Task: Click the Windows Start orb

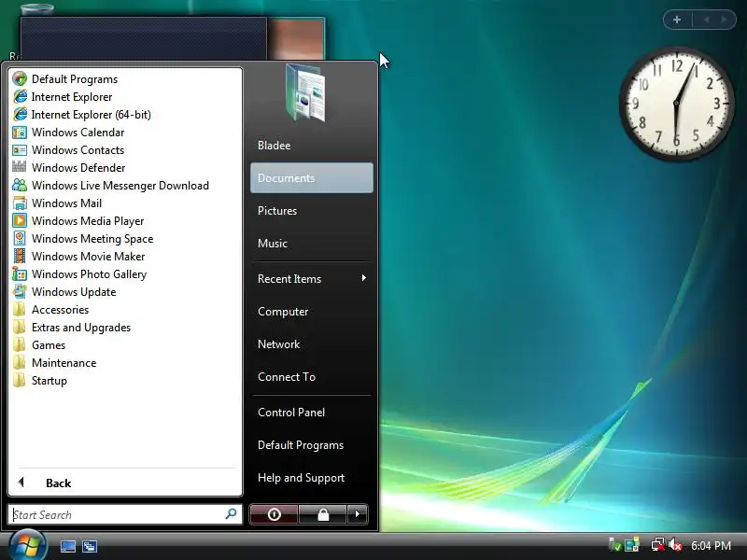Action: 27,545
